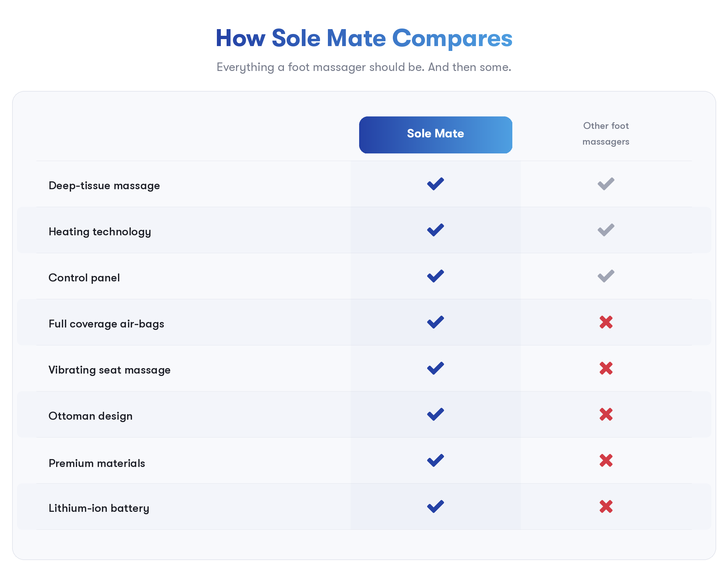Click Sole Mate checkmark for Ottoman design
The width and height of the screenshot is (728, 584).
435,414
